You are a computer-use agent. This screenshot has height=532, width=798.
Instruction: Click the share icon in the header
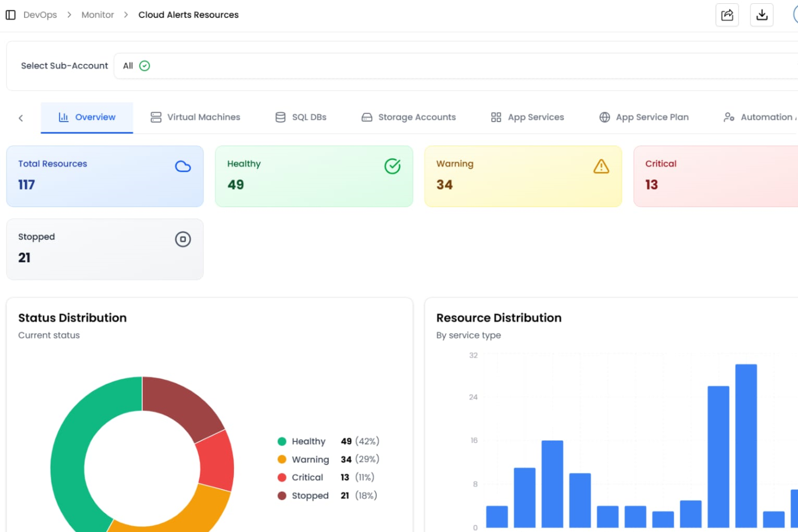tap(727, 15)
